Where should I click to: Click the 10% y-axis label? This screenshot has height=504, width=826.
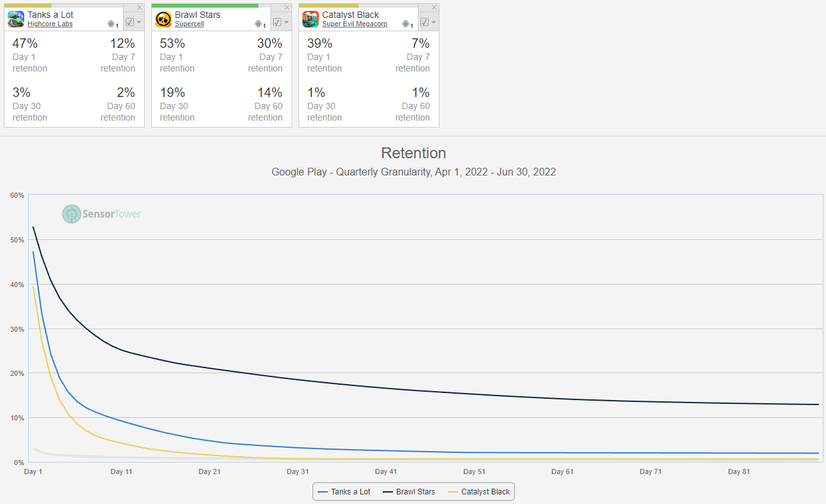17,418
